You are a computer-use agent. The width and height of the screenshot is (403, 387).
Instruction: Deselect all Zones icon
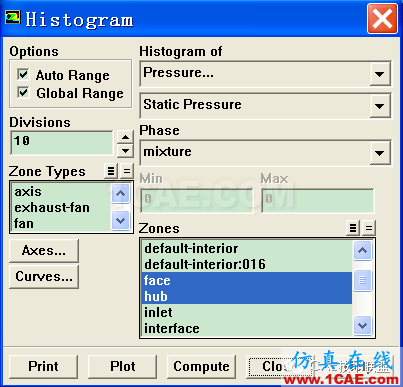pos(369,228)
